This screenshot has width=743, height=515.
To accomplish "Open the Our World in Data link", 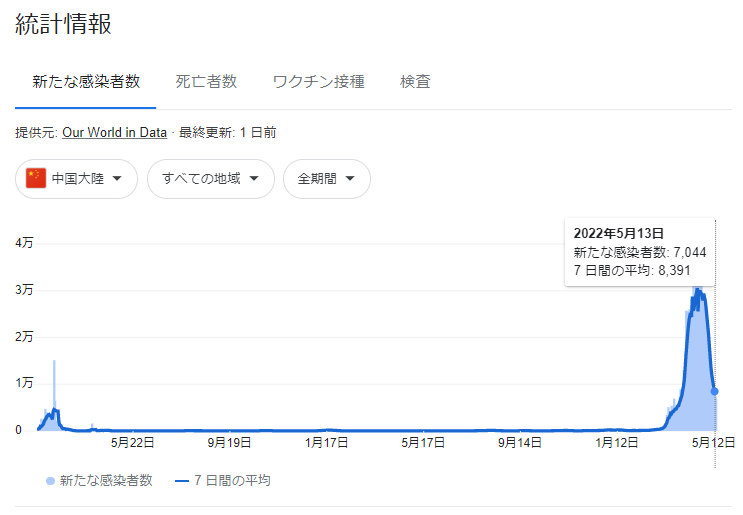I will (x=115, y=133).
